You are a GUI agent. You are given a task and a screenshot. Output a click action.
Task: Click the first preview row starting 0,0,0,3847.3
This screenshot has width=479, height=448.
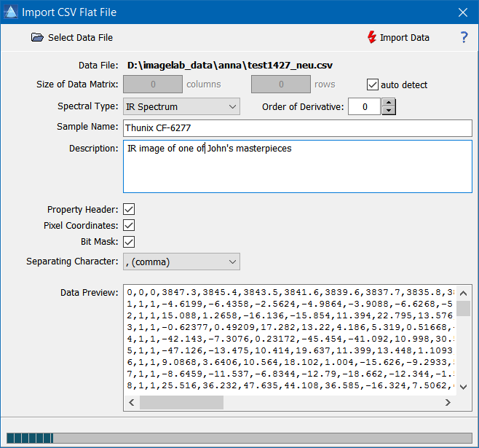click(x=290, y=292)
